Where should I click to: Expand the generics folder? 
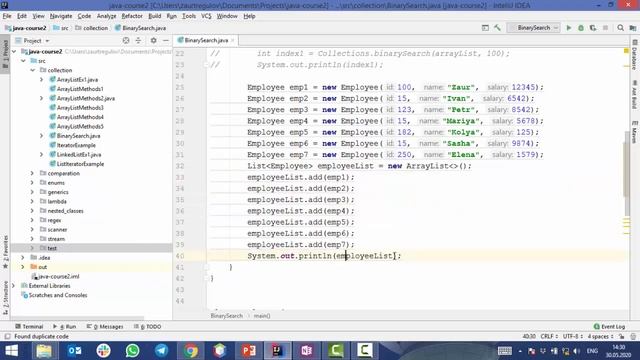[33, 192]
